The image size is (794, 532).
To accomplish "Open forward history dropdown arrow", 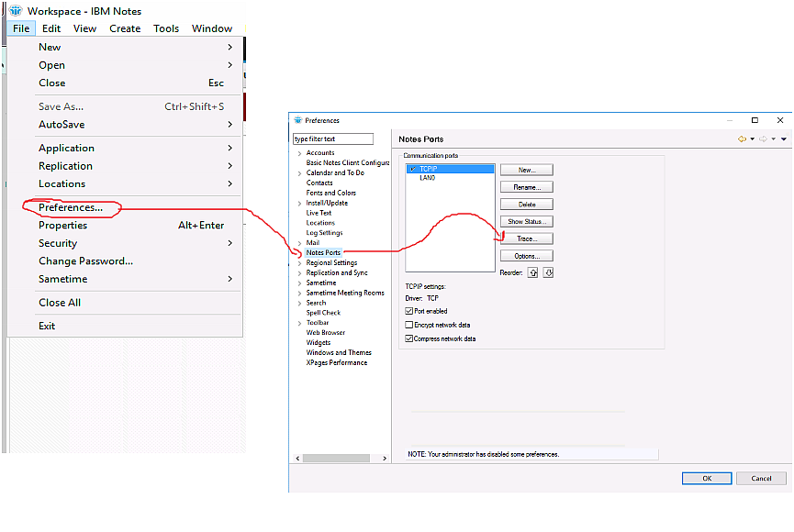I will 773,139.
